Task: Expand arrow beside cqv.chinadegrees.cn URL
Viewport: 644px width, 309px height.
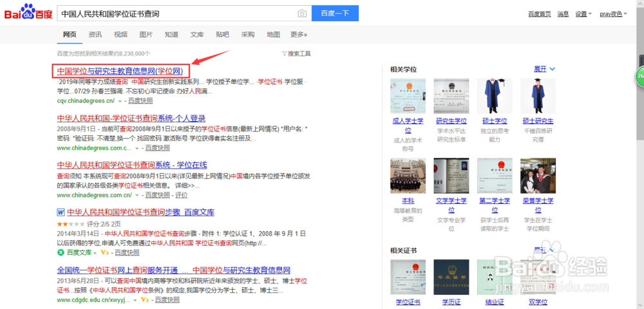Action: (120, 100)
